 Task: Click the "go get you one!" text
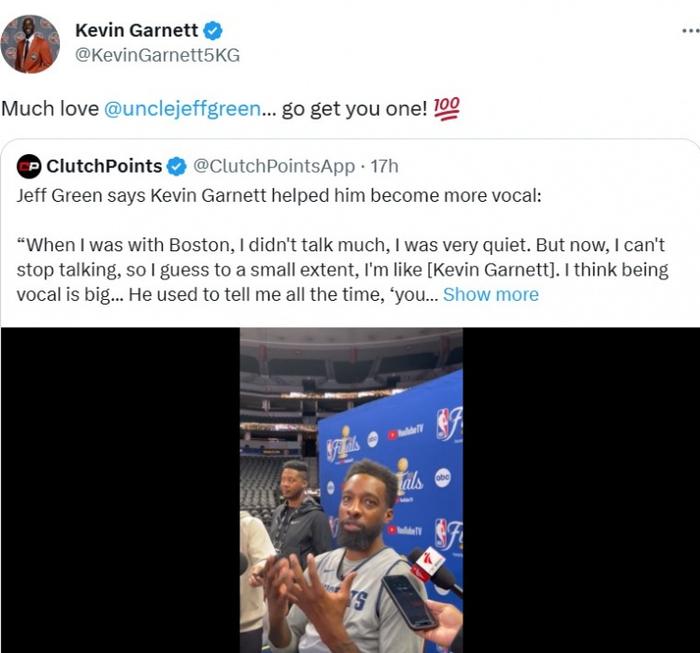353,109
